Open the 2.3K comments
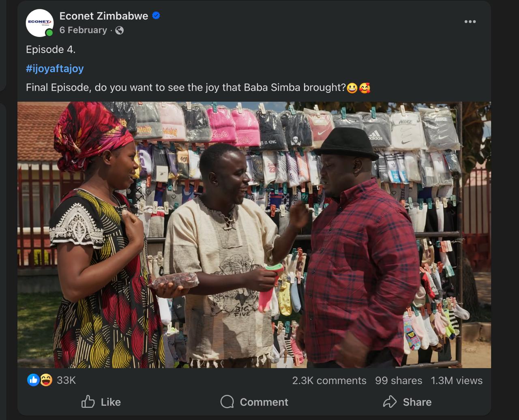Screen dimensions: 519x420 pos(329,381)
